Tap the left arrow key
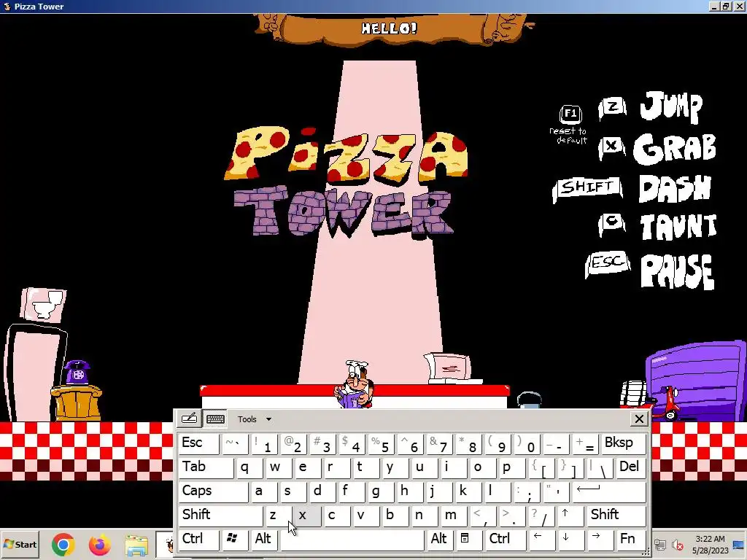Screen dimensions: 747x560 542,540
